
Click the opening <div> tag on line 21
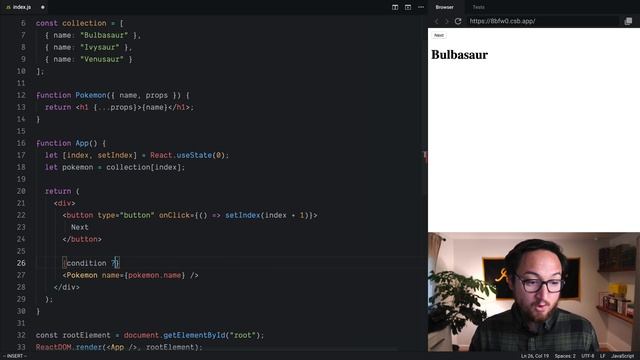point(64,203)
